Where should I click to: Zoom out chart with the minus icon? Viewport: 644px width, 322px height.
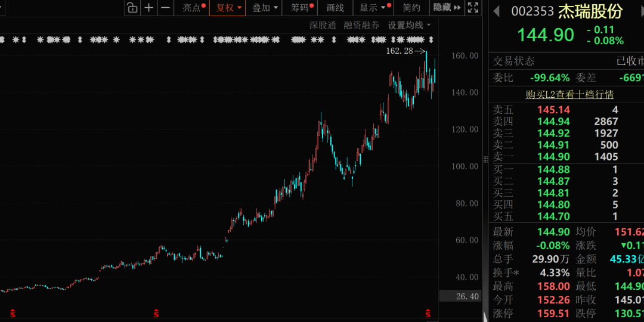click(166, 7)
